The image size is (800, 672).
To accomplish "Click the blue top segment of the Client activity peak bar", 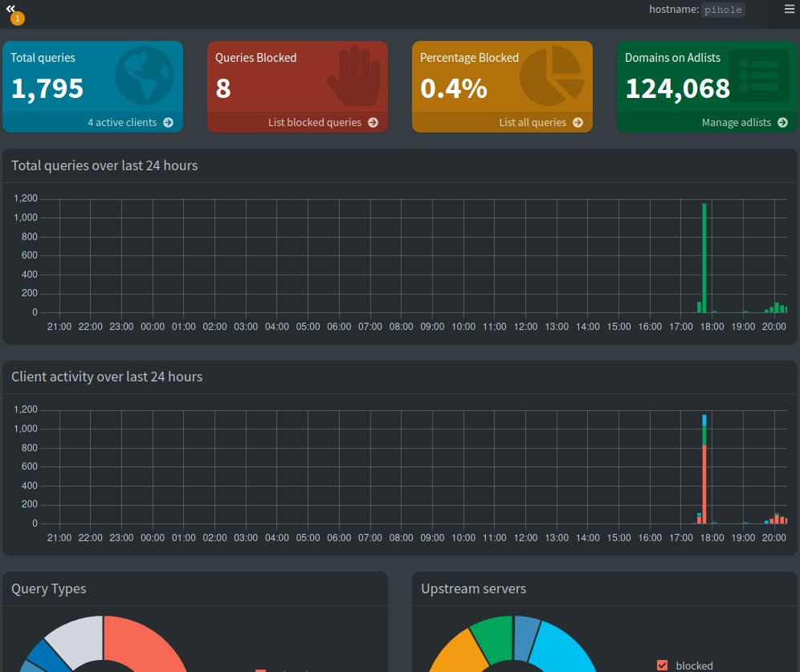I will pos(704,420).
